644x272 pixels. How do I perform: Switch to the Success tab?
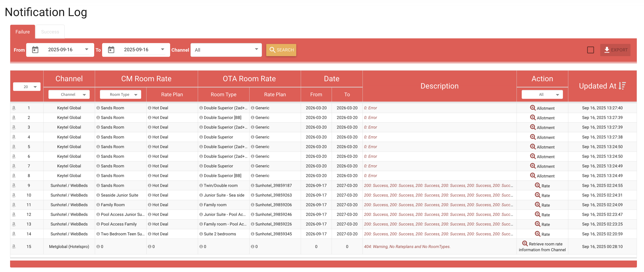(50, 32)
